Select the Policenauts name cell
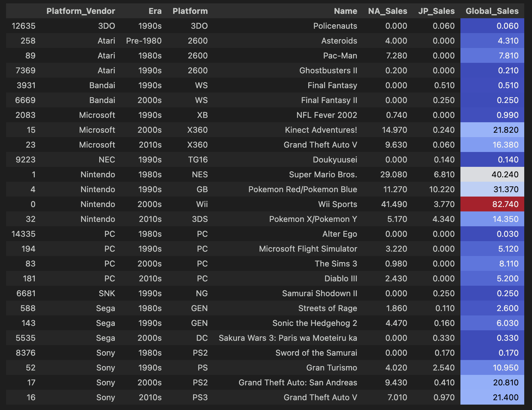532x410 pixels. pos(335,26)
